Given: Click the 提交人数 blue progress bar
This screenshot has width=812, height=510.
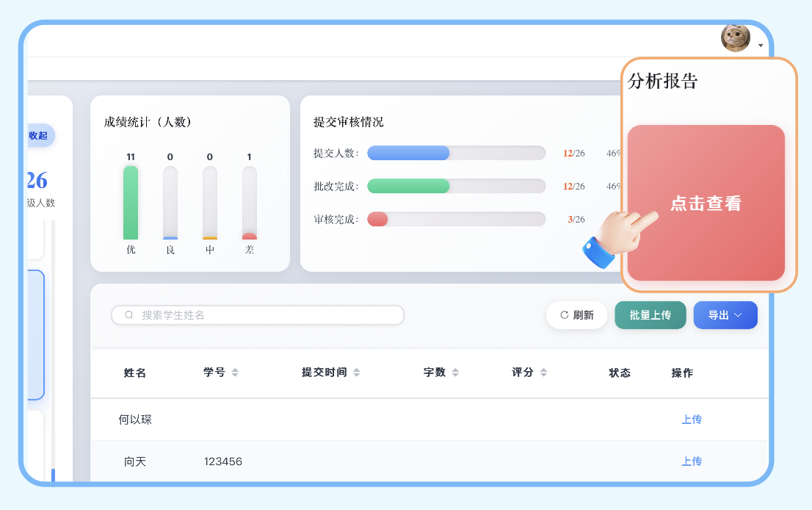Looking at the screenshot, I should (408, 153).
